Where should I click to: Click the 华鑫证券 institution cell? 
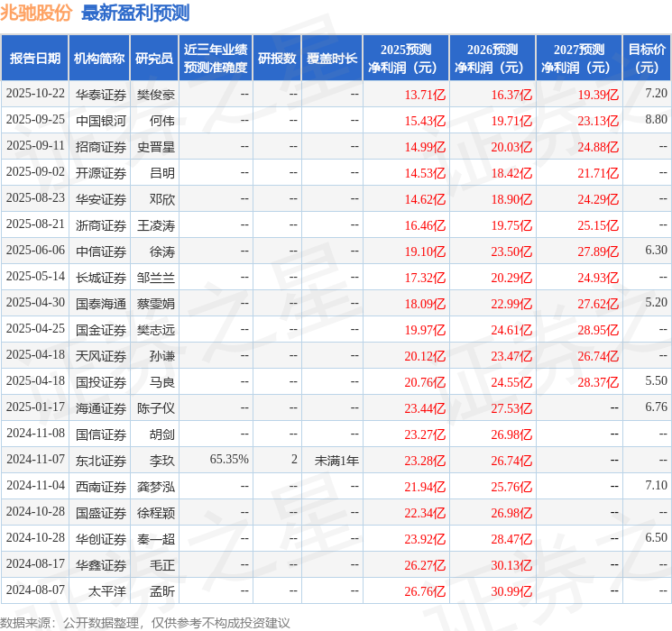(x=101, y=565)
